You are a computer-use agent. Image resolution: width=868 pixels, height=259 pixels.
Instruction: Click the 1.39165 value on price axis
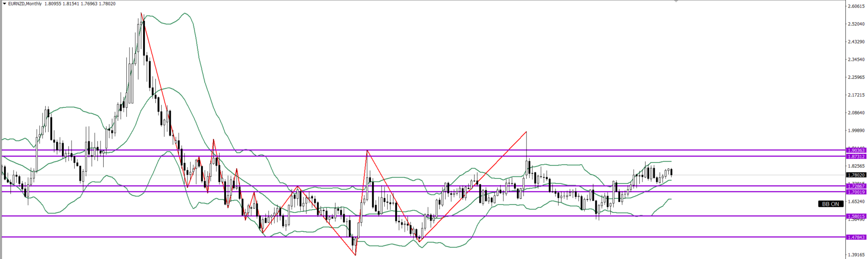tap(857, 255)
